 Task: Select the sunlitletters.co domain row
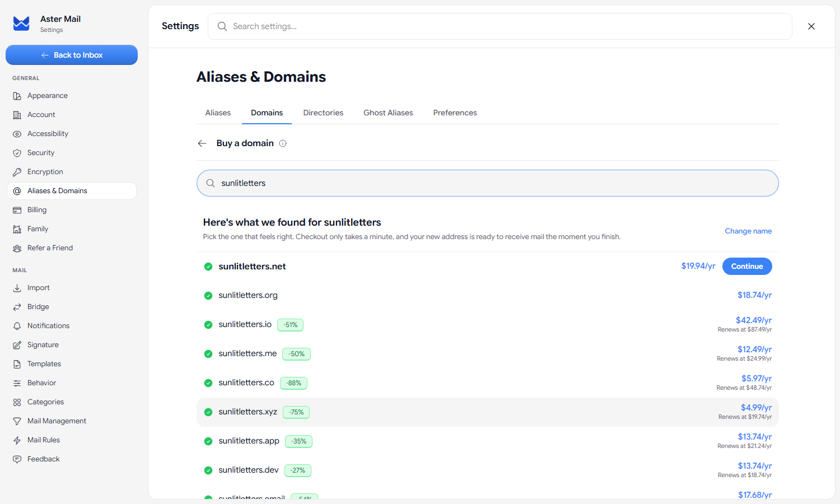tap(487, 382)
